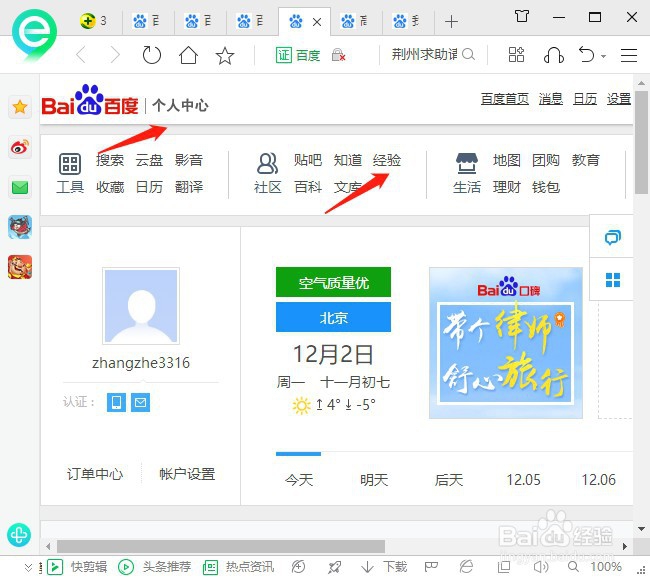650x579 pixels.
Task: Open 百度首页 link
Action: click(x=504, y=99)
